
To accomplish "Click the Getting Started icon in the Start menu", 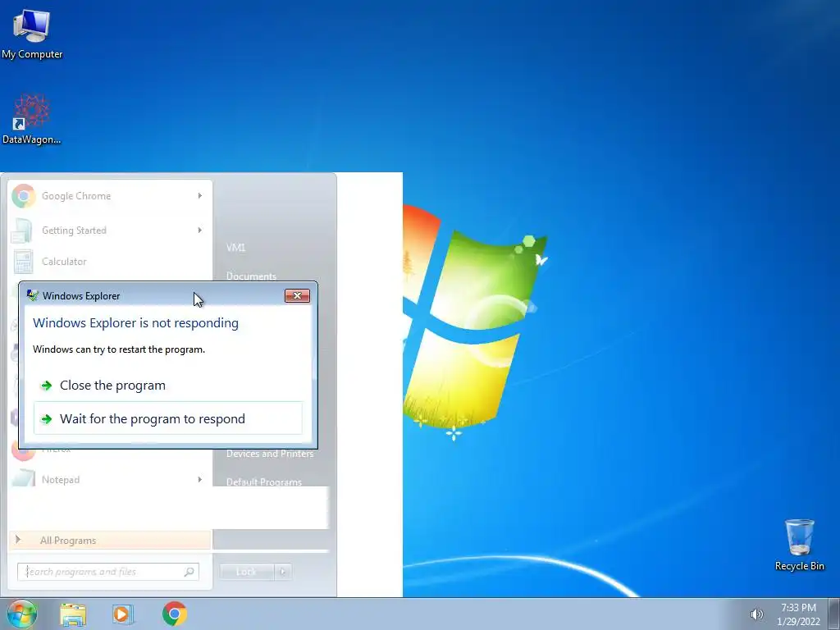I will coord(22,231).
